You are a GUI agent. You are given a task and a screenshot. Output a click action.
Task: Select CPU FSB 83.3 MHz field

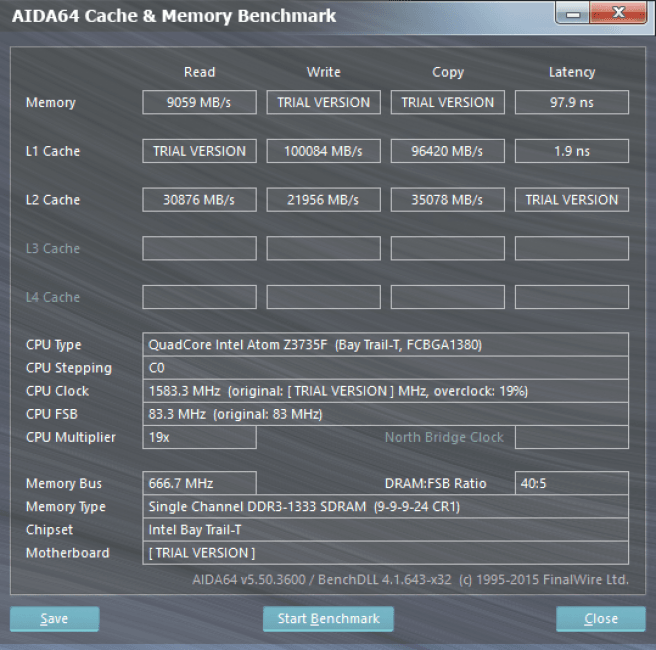click(x=385, y=414)
